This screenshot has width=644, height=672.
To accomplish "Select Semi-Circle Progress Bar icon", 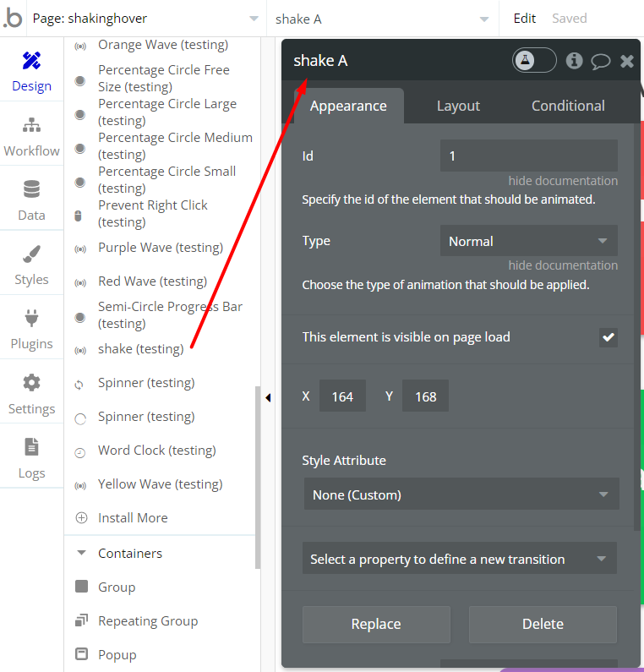I will click(80, 318).
